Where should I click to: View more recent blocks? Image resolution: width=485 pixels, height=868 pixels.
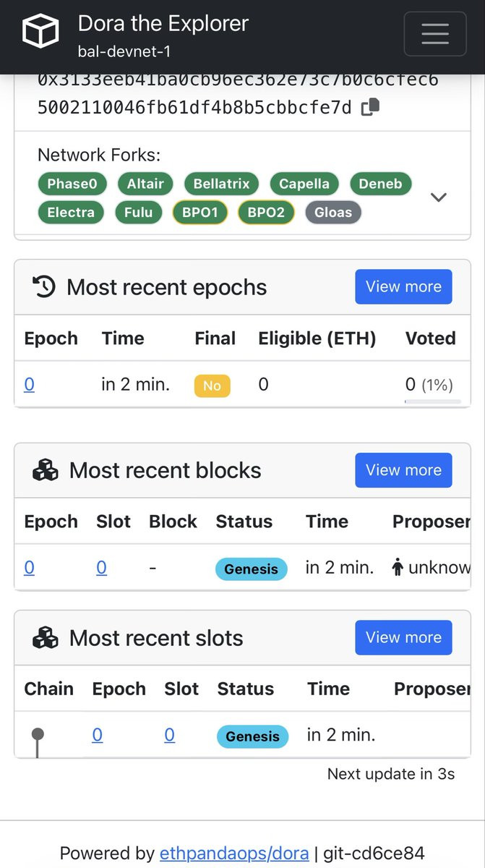(x=403, y=470)
